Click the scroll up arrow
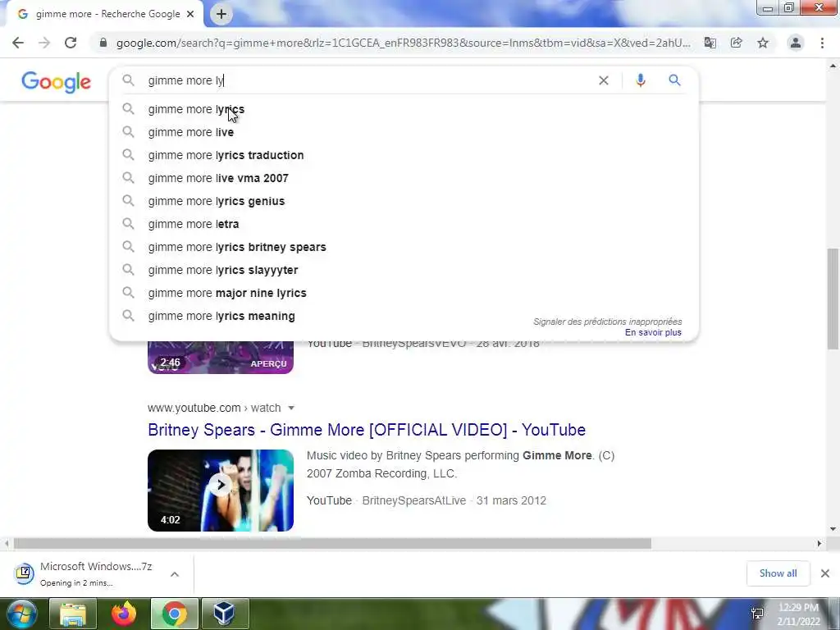Image resolution: width=840 pixels, height=630 pixels. coord(833,66)
